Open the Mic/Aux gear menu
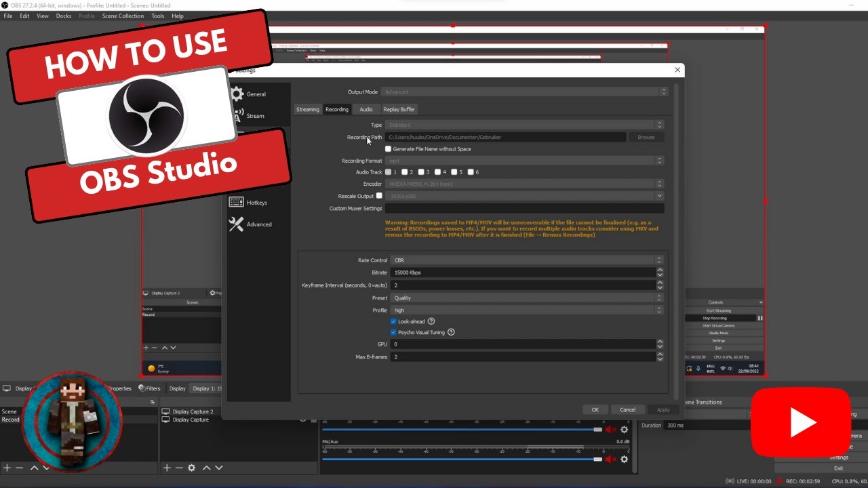Image resolution: width=868 pixels, height=488 pixels. click(625, 459)
